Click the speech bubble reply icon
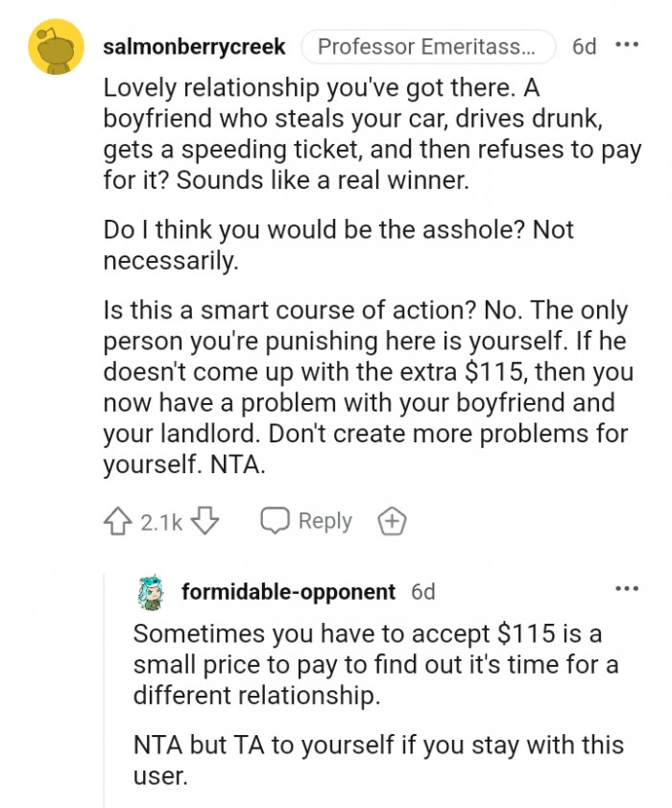This screenshot has width=672, height=808. (x=276, y=522)
